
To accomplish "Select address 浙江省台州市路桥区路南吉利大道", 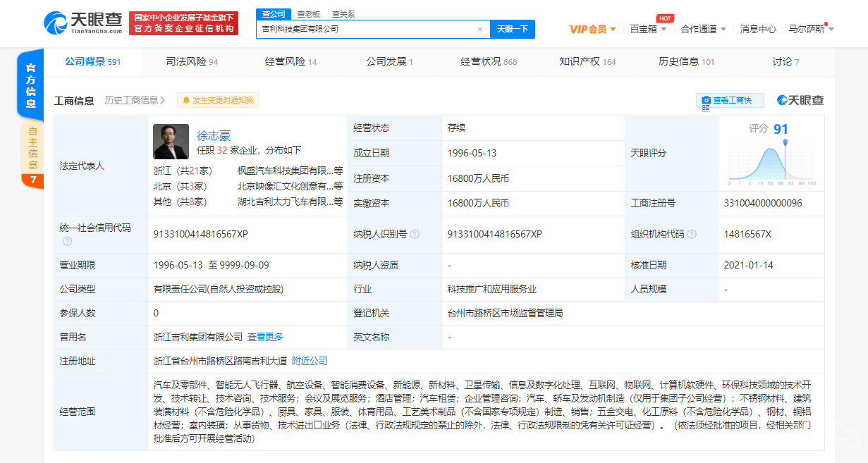I will [220, 361].
